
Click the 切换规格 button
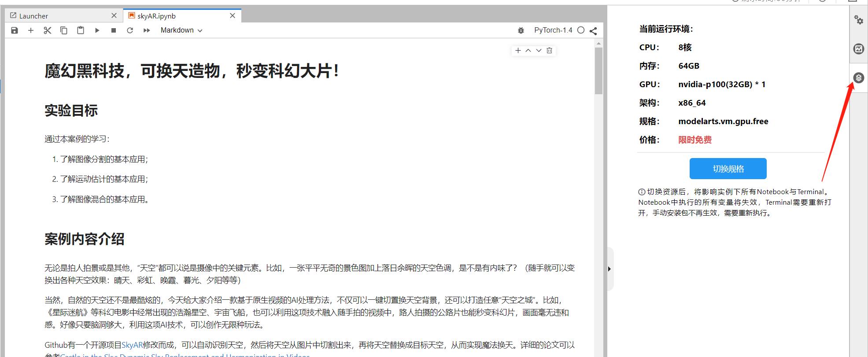click(x=728, y=169)
